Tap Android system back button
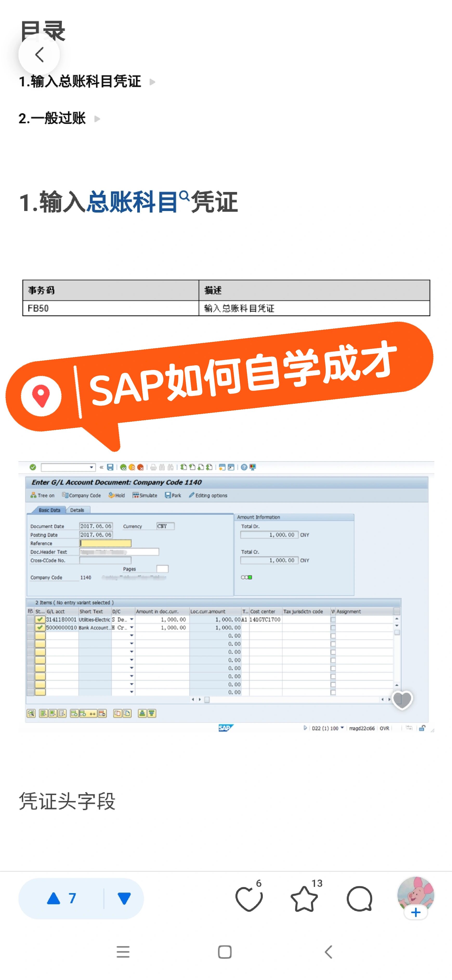The width and height of the screenshot is (452, 980). click(329, 952)
